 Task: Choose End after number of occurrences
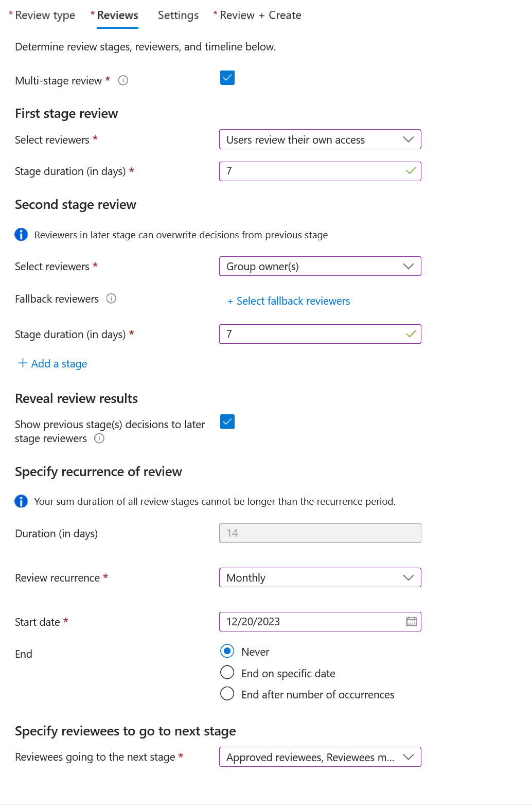click(x=227, y=694)
